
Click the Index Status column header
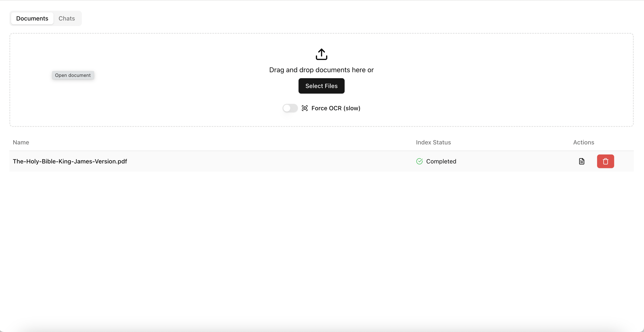433,142
